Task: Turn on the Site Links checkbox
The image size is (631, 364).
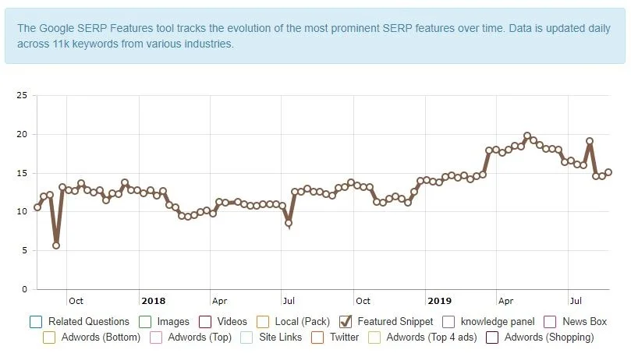Action: tap(246, 337)
